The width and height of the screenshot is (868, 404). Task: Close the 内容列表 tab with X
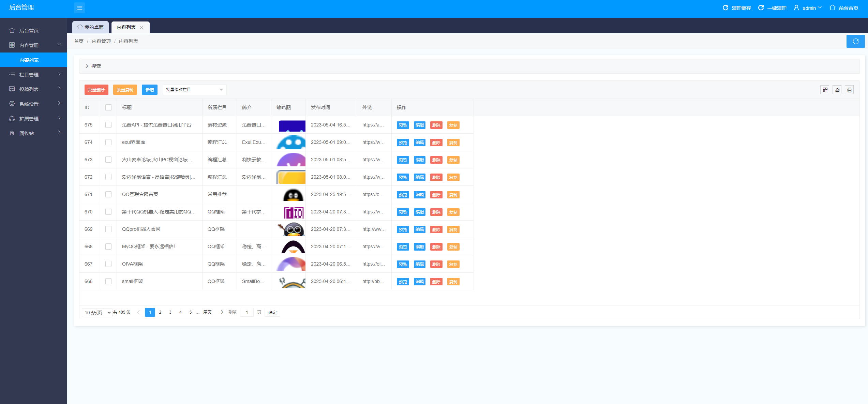[141, 28]
